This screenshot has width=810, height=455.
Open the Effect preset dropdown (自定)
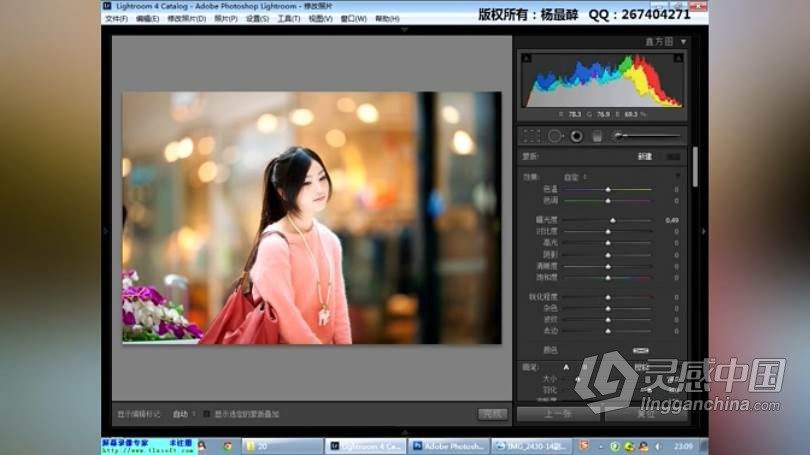click(575, 177)
